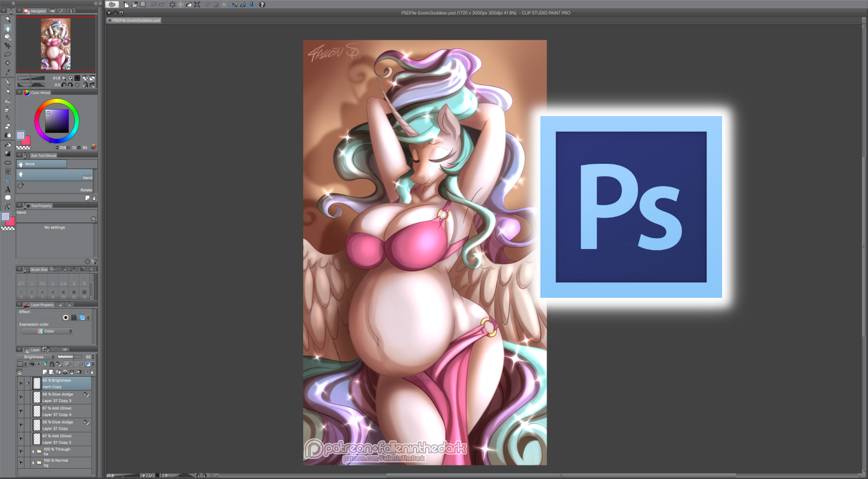Pick a color in the color wheel square
Viewport: 868px width, 479px height.
[x=56, y=121]
